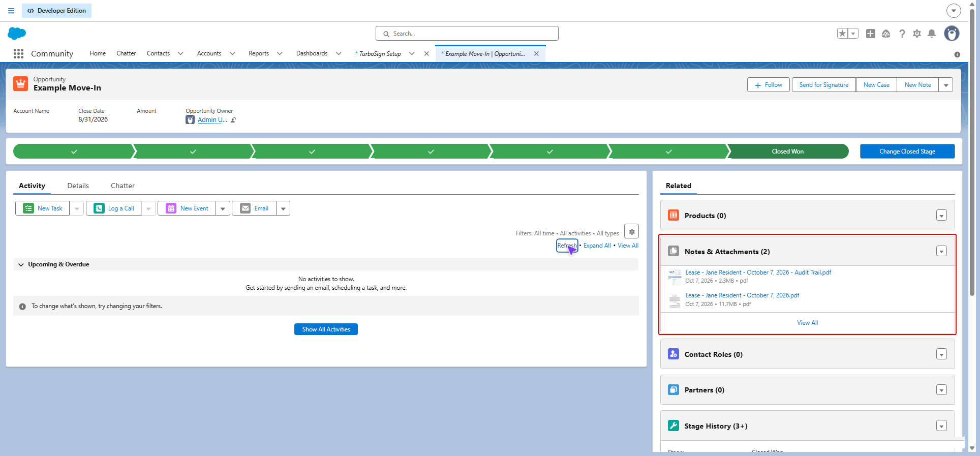Switch to the Chatter record tab
Screen dimensions: 980x456
click(x=122, y=186)
